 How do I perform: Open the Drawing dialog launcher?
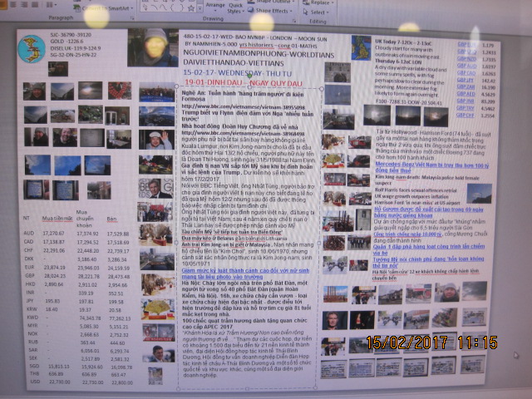coord(293,21)
